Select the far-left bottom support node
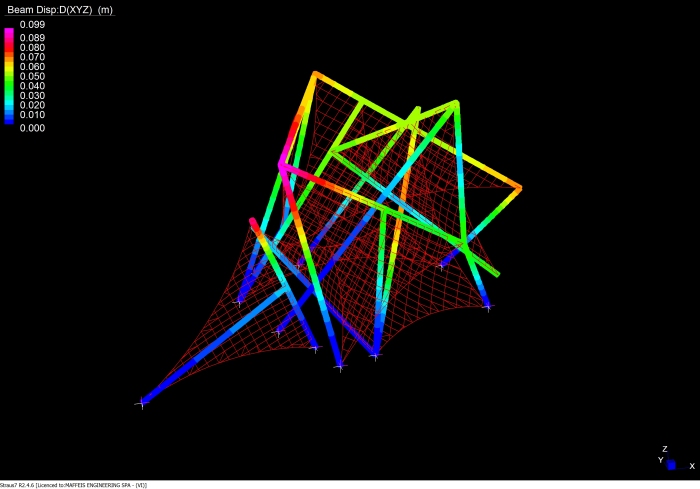 141,403
